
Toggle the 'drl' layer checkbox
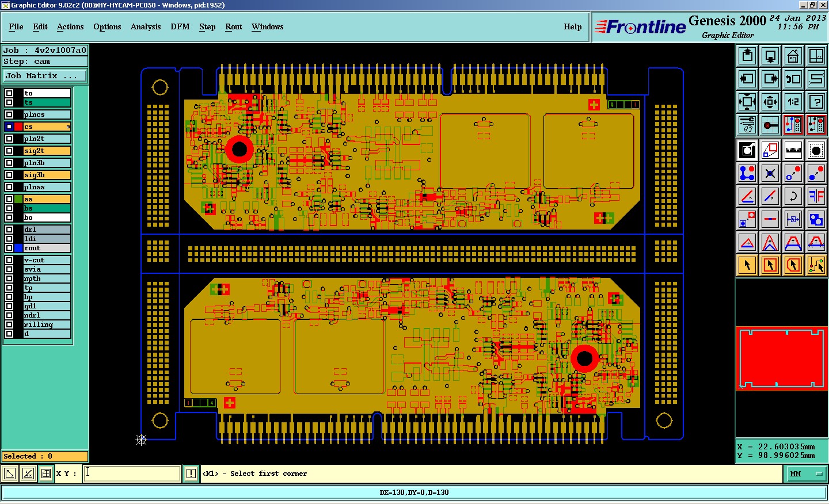pos(9,230)
